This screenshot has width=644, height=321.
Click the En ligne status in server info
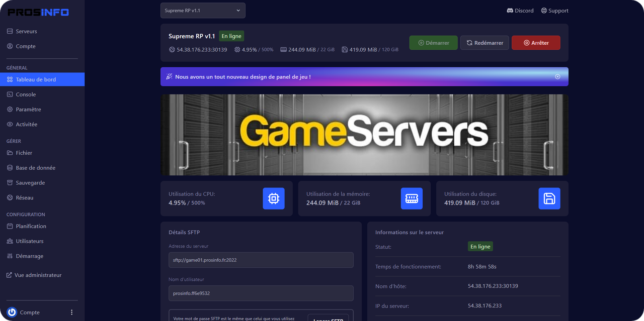(480, 247)
